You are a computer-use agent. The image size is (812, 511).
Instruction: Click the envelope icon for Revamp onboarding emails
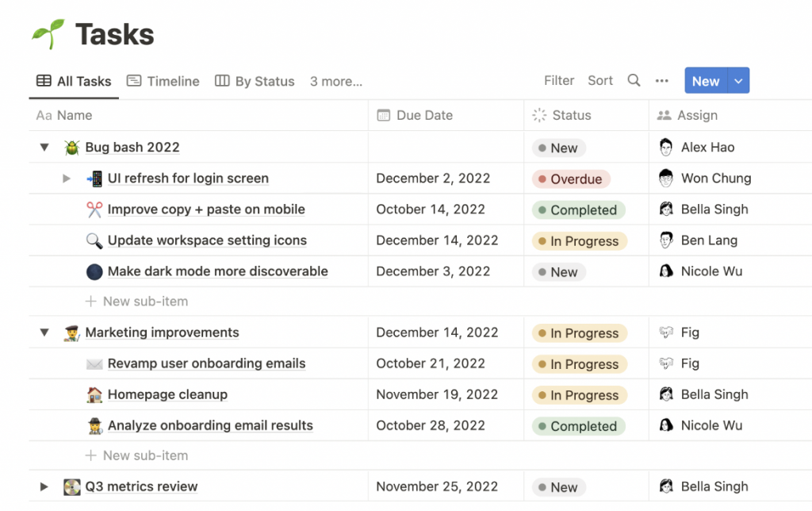(94, 363)
